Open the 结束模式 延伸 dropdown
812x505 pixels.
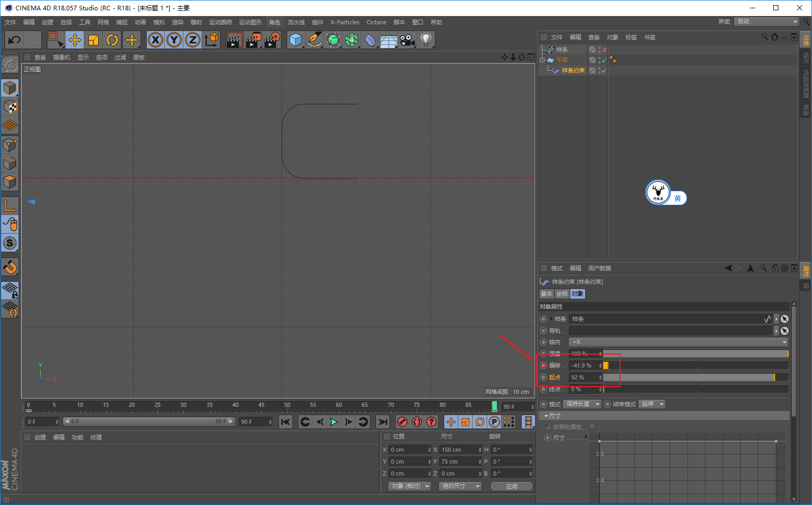click(x=652, y=404)
